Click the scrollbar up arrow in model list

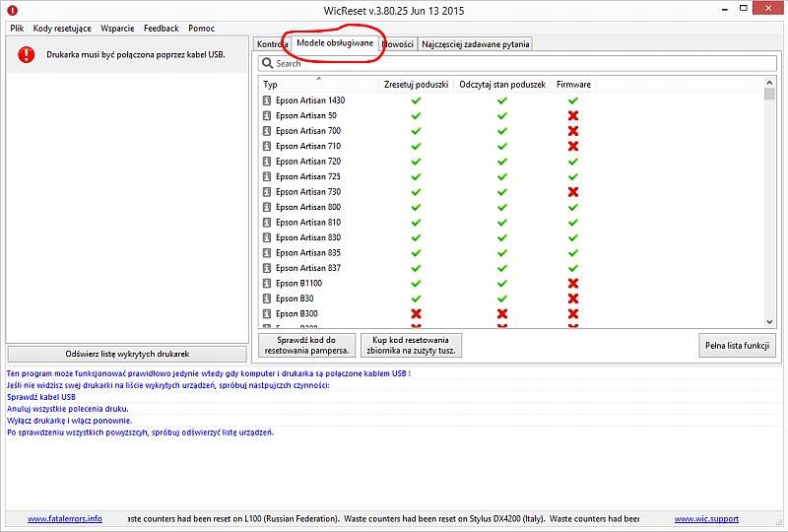coord(770,93)
